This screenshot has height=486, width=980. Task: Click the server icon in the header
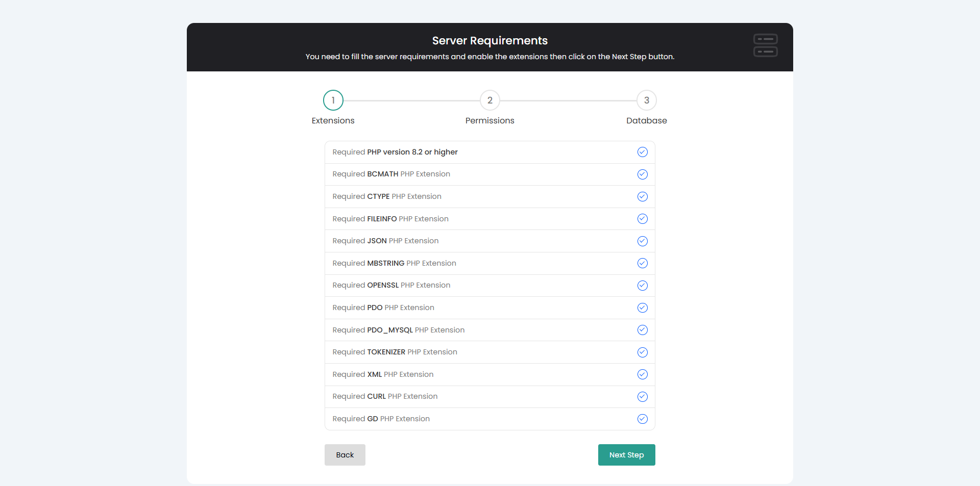tap(765, 45)
